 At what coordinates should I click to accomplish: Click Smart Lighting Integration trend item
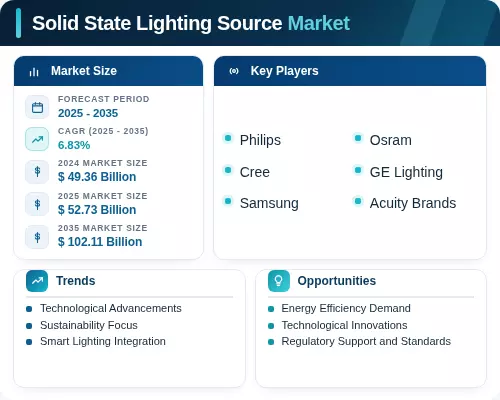[103, 342]
